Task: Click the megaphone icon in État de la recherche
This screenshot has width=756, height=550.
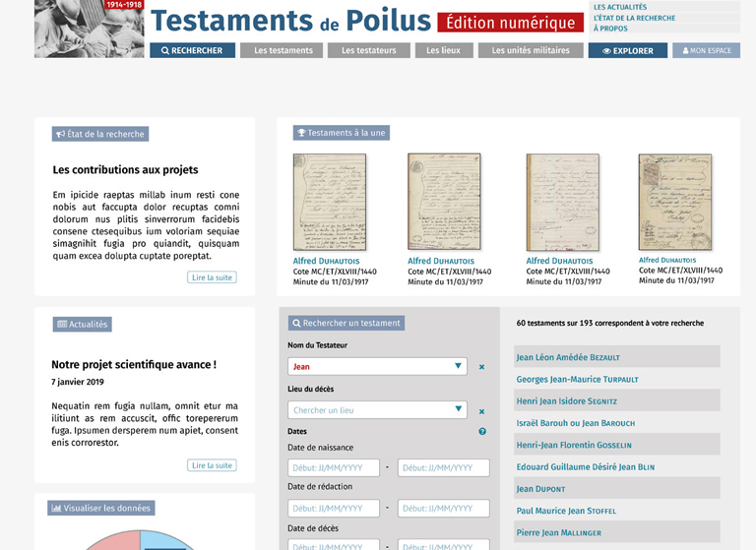Action: (60, 134)
